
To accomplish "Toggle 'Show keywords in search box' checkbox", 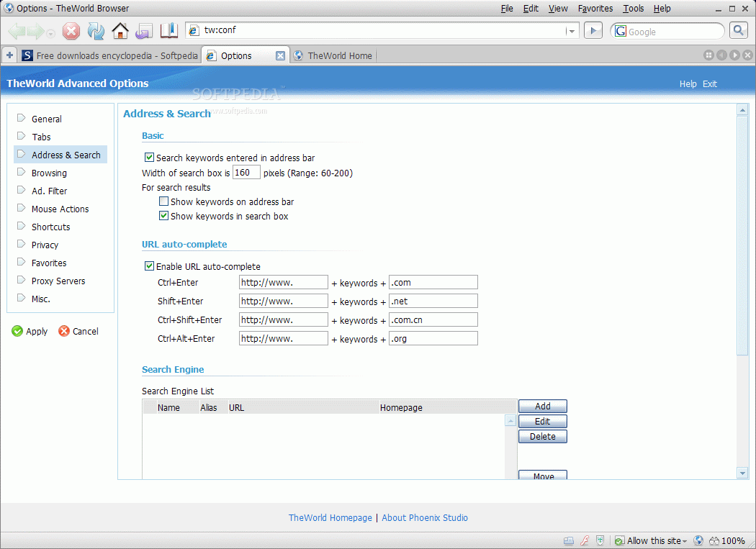I will [164, 216].
